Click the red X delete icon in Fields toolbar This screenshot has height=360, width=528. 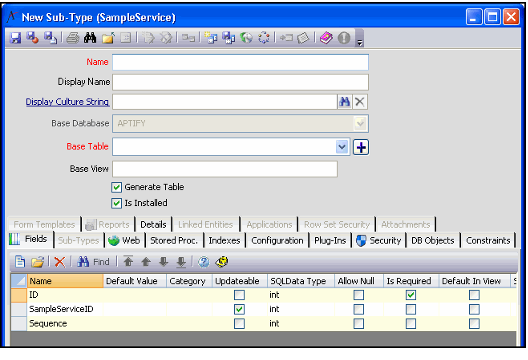[x=60, y=262]
